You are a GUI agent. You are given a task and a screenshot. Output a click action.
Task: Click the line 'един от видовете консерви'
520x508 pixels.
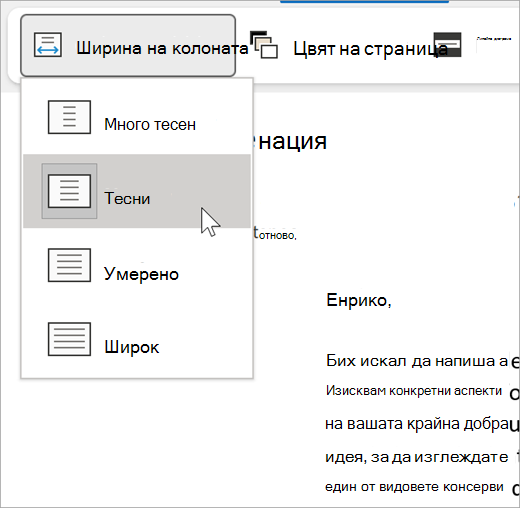click(x=414, y=487)
